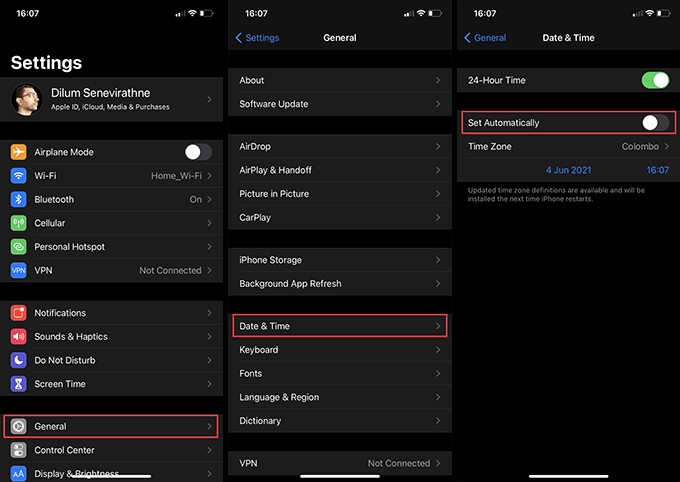Viewport: 680px width, 482px height.
Task: Open the Apple ID account row
Action: pyautogui.click(x=111, y=99)
